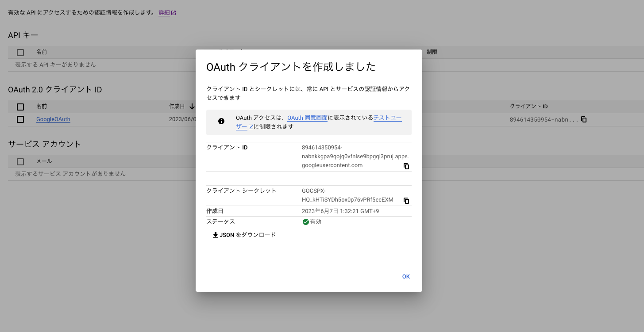Click the green enabled status checkmark
644x332 pixels.
point(305,222)
